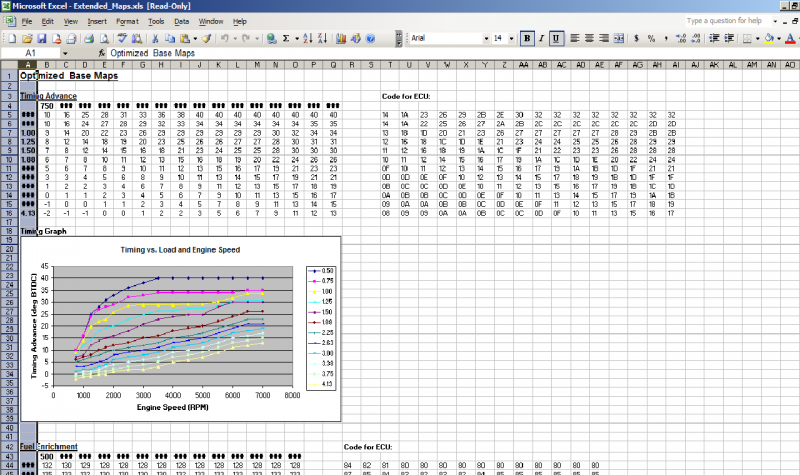Sort ascending with the A-Z icon
The height and width of the screenshot is (475, 800).
pos(307,38)
